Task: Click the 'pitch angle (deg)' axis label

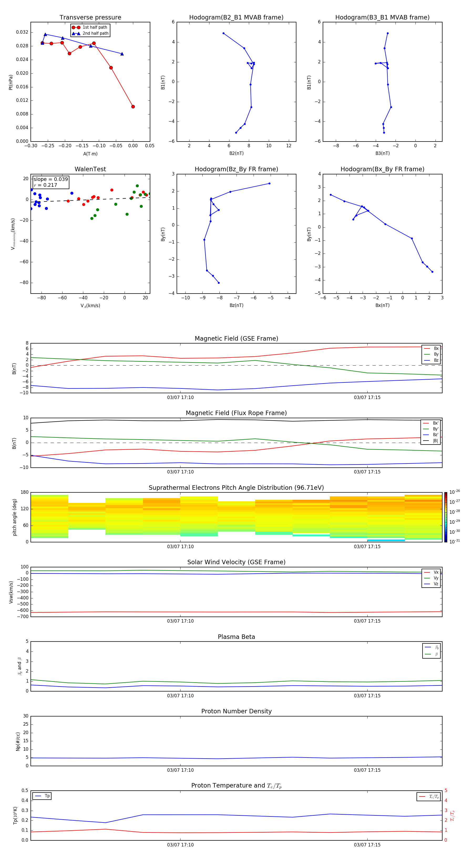Action: pyautogui.click(x=14, y=517)
